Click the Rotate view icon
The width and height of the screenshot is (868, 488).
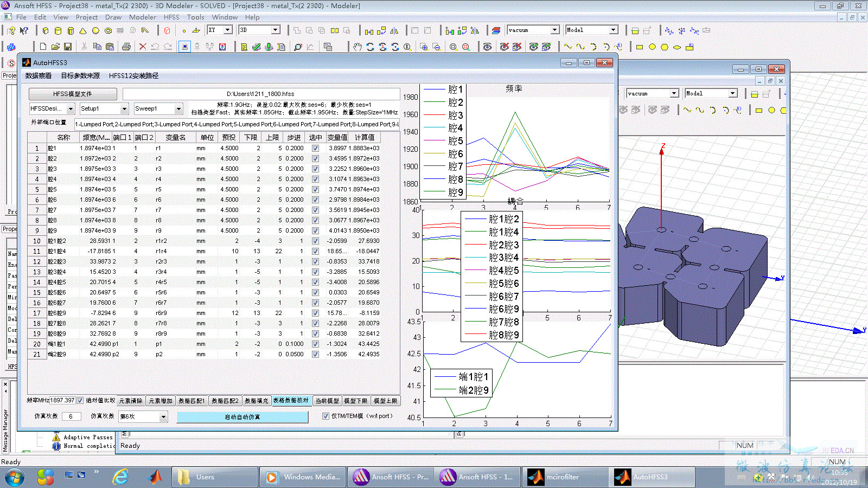[370, 47]
